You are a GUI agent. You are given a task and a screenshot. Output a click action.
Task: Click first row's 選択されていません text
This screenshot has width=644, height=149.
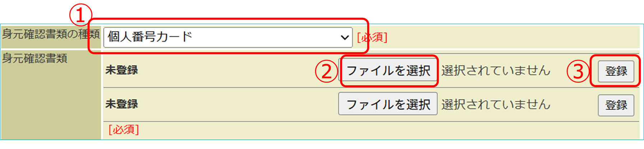tap(495, 71)
